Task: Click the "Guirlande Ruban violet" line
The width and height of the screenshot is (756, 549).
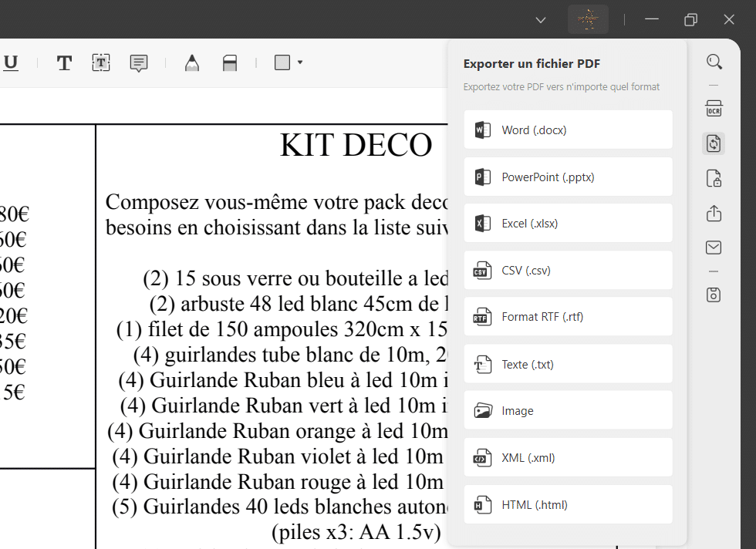Action: pos(278,457)
